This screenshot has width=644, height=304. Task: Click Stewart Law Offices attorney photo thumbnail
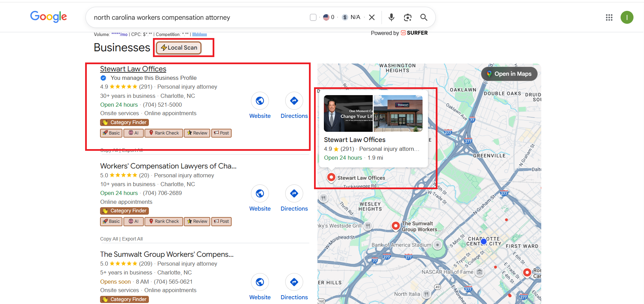click(x=348, y=113)
